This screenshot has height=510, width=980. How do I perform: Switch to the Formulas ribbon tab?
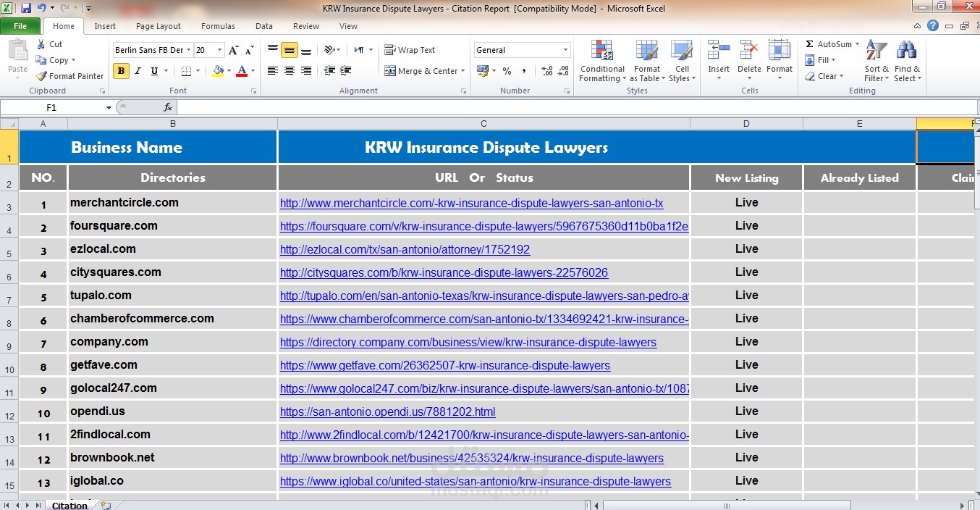218,25
